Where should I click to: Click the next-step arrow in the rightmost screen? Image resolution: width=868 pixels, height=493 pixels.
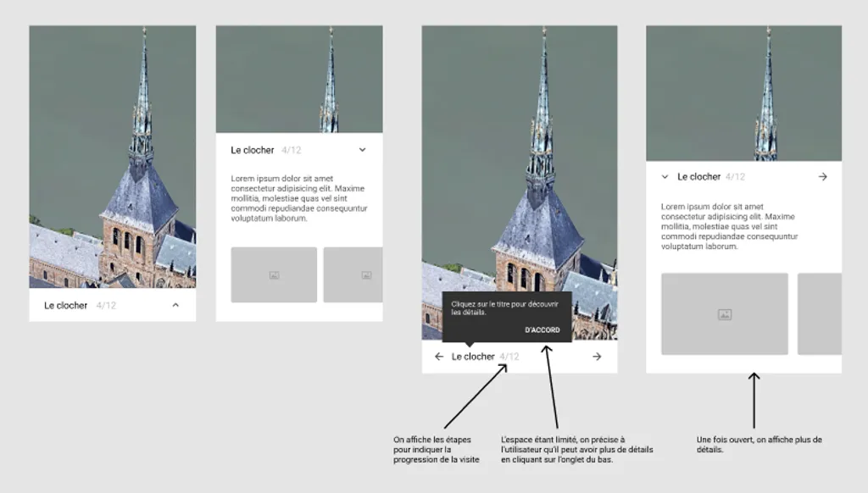(823, 176)
